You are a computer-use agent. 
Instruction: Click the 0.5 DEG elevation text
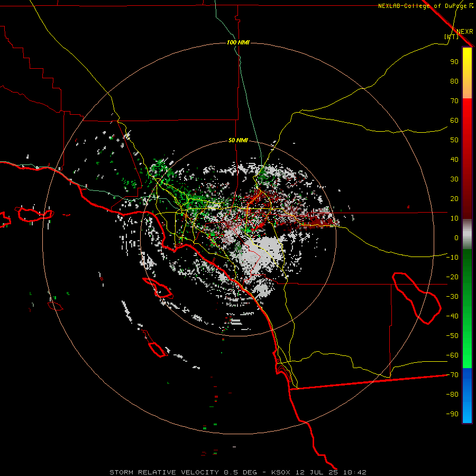[x=241, y=472]
